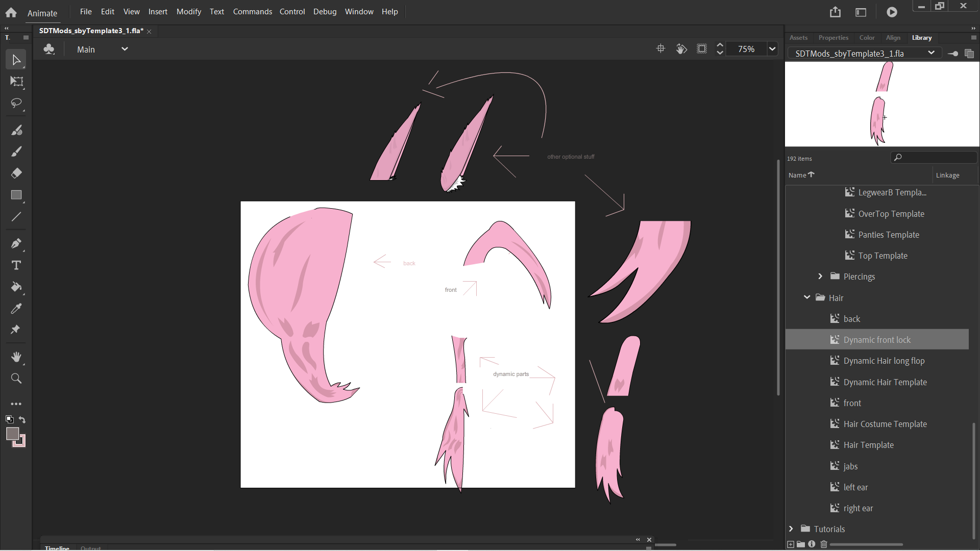Select the Paint Bucket tool
Viewport: 980px width, 551px height.
(x=16, y=287)
